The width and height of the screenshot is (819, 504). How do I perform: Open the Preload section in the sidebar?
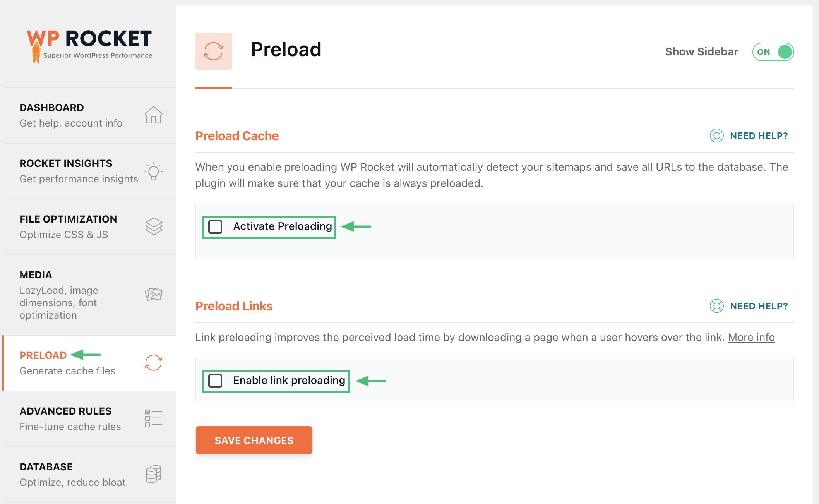click(43, 355)
